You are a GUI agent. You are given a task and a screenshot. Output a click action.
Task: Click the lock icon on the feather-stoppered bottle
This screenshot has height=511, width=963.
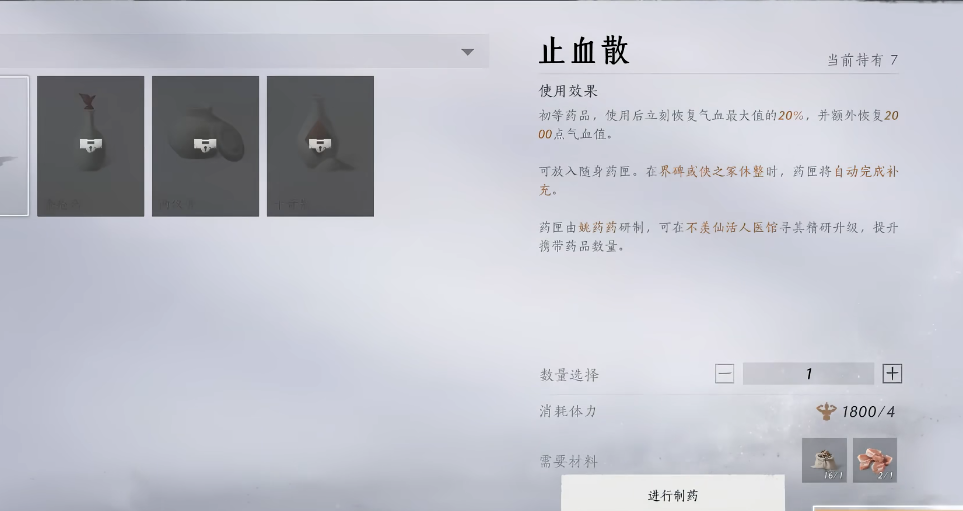91,146
